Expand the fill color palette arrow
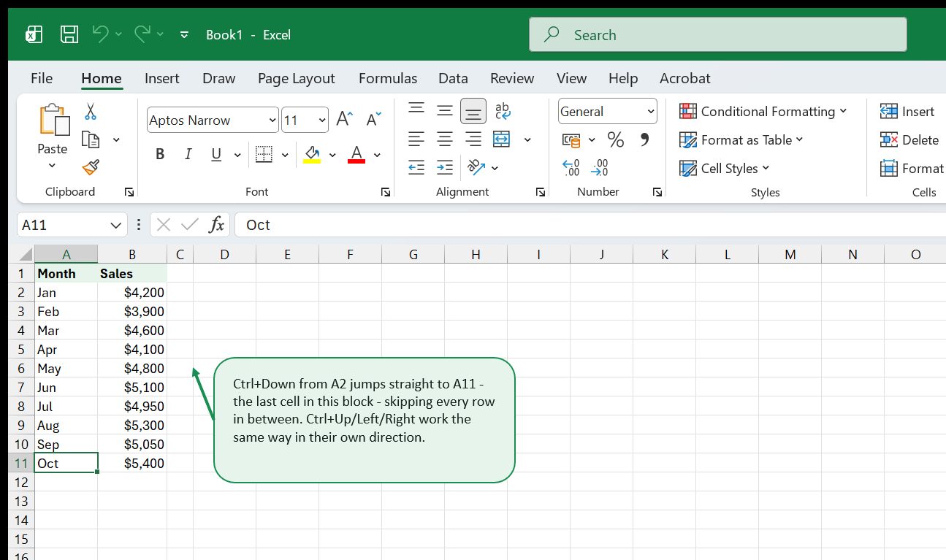Screen dimensions: 946x560 [332, 155]
